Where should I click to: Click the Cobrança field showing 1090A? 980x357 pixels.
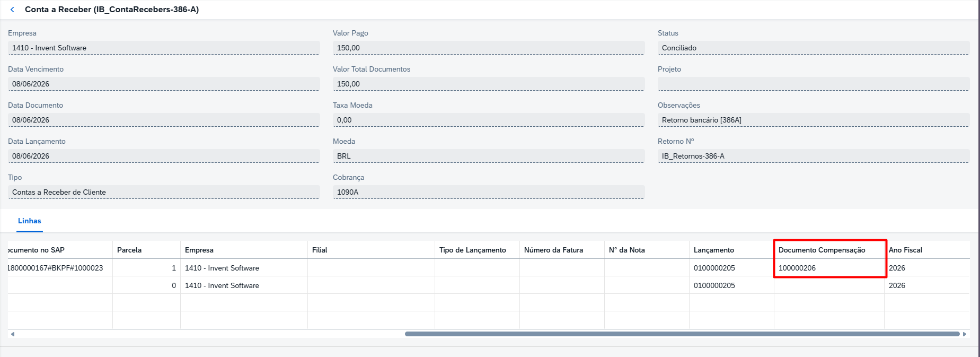(489, 192)
